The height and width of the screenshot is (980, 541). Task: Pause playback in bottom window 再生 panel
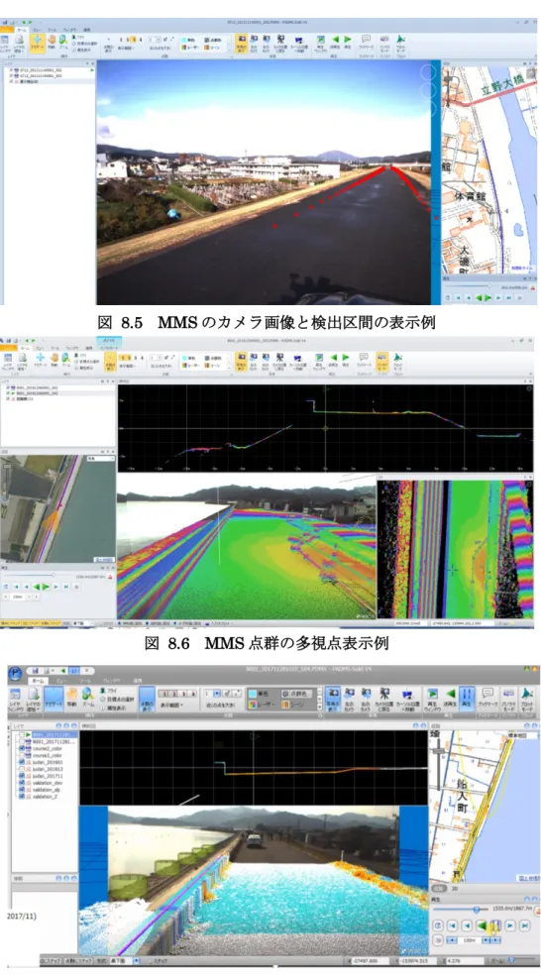tap(496, 925)
